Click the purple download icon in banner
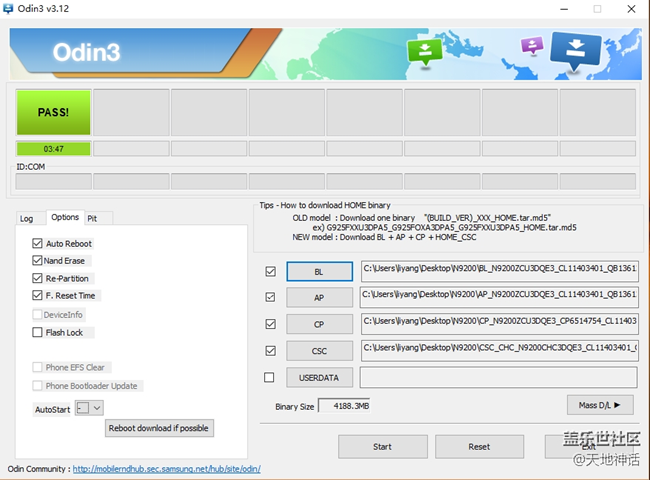The width and height of the screenshot is (650, 480). (532, 46)
